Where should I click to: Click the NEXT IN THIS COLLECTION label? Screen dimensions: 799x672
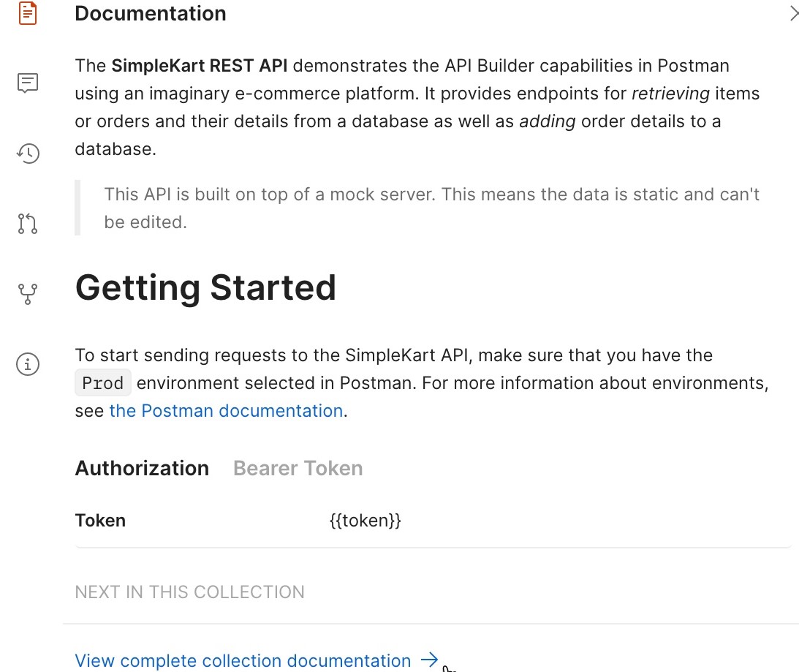coord(189,592)
